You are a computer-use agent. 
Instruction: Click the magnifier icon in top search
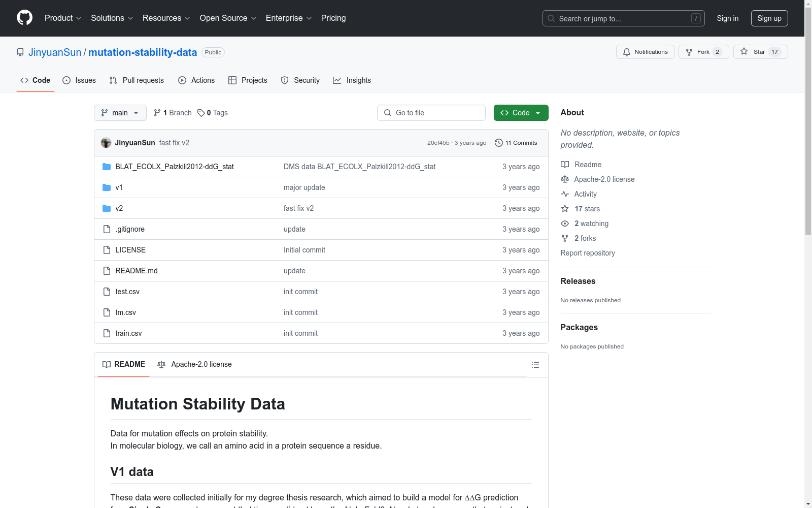point(551,18)
